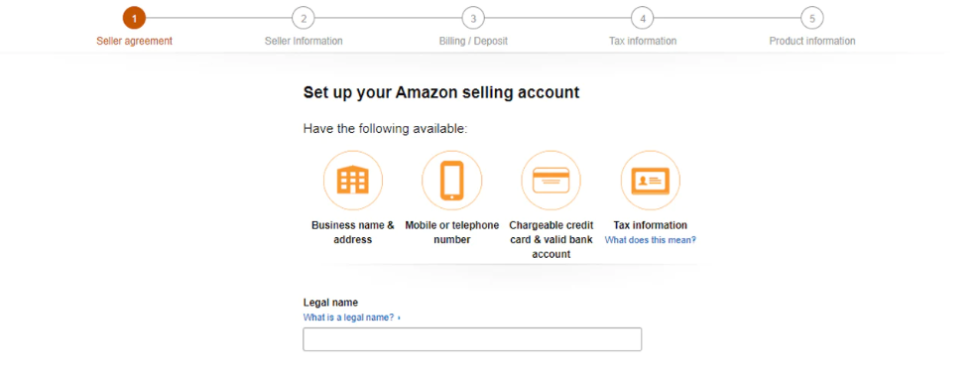Click the 'Mobile or telephone number' label

click(452, 232)
